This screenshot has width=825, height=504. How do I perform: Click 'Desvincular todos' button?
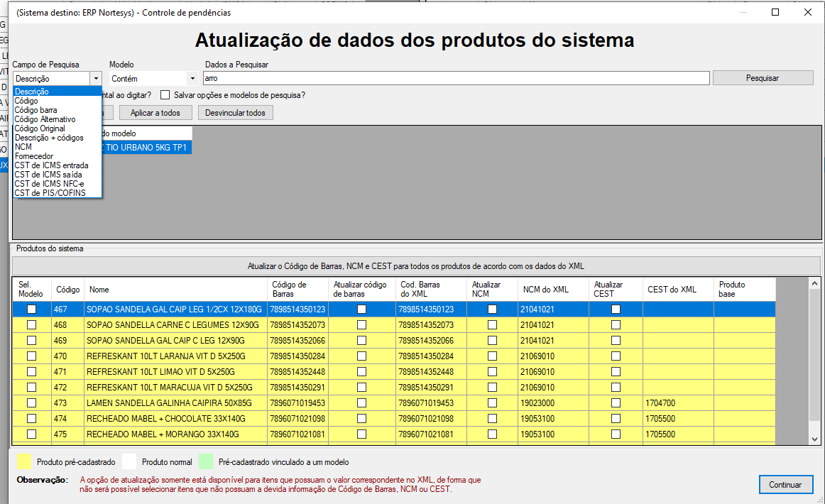coord(235,113)
